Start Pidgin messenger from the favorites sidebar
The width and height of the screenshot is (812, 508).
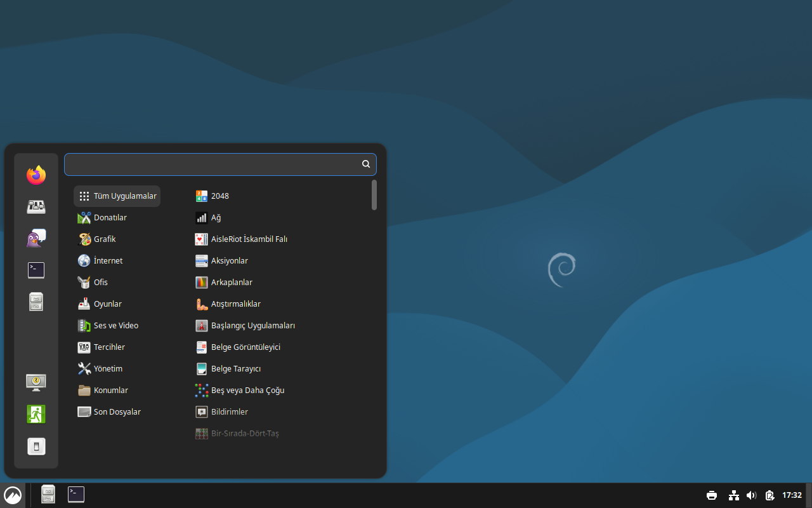(36, 239)
